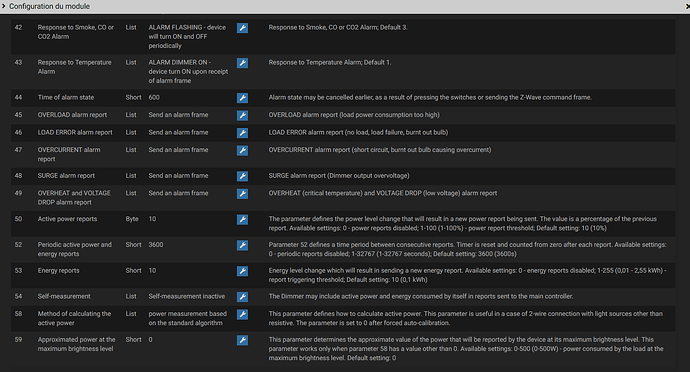The width and height of the screenshot is (690, 372).
Task: Click 'Active power reports' parameter name
Action: point(67,219)
